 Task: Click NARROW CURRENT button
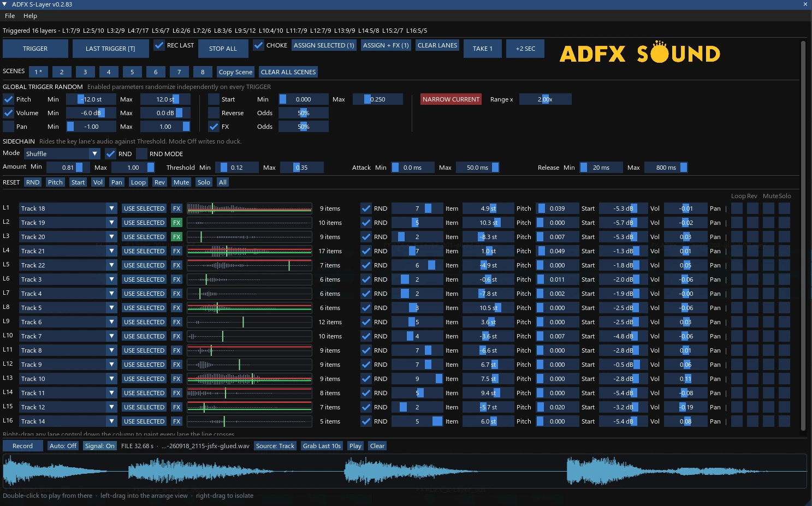(451, 99)
